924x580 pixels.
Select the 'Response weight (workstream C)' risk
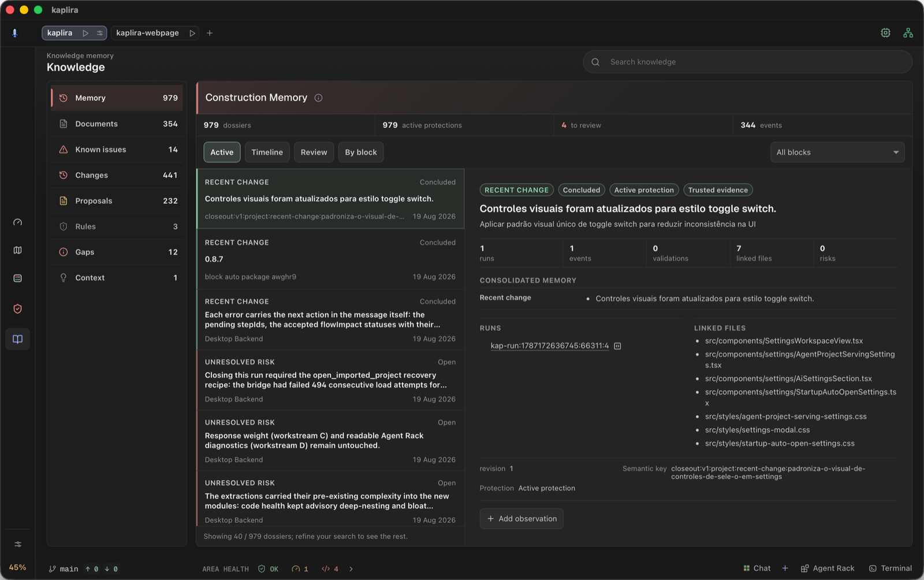330,441
